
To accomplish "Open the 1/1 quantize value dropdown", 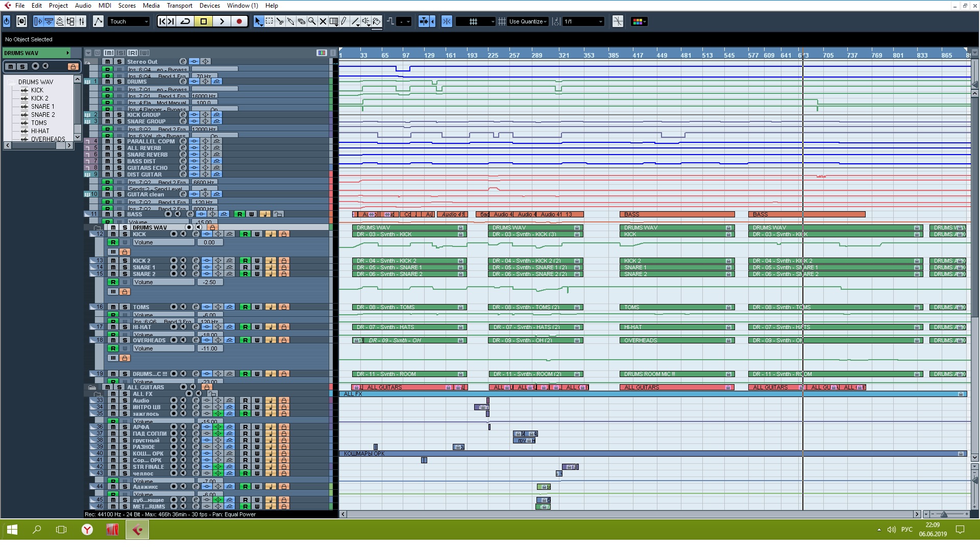I will pos(583,21).
